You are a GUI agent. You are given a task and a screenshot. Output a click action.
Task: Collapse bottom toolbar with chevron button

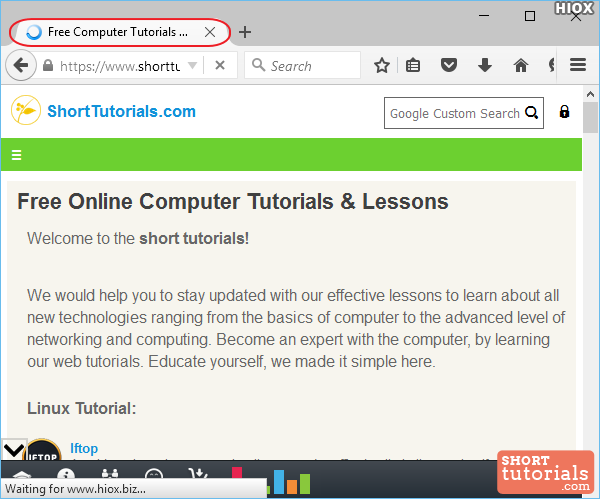(14, 450)
